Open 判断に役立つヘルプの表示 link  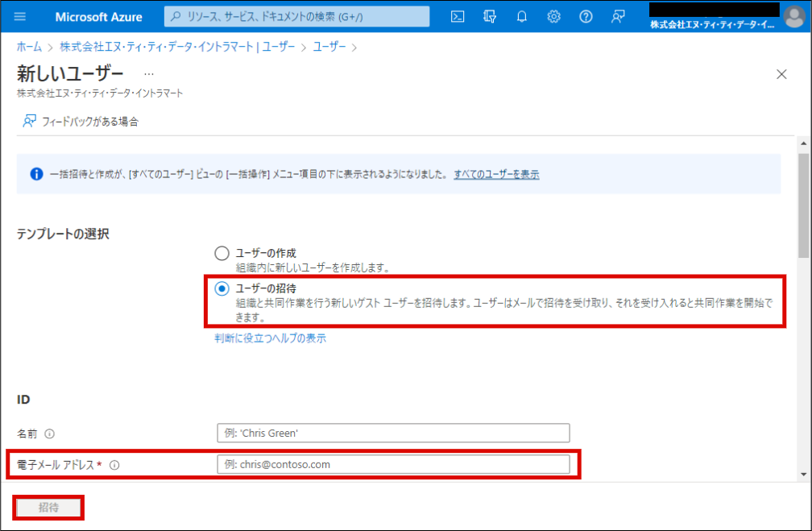(271, 338)
